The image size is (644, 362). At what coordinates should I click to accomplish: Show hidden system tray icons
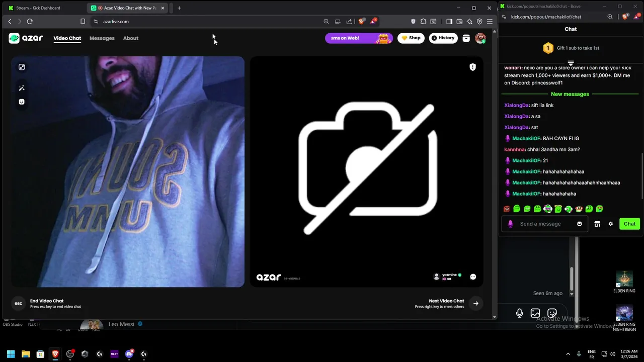coord(568,354)
